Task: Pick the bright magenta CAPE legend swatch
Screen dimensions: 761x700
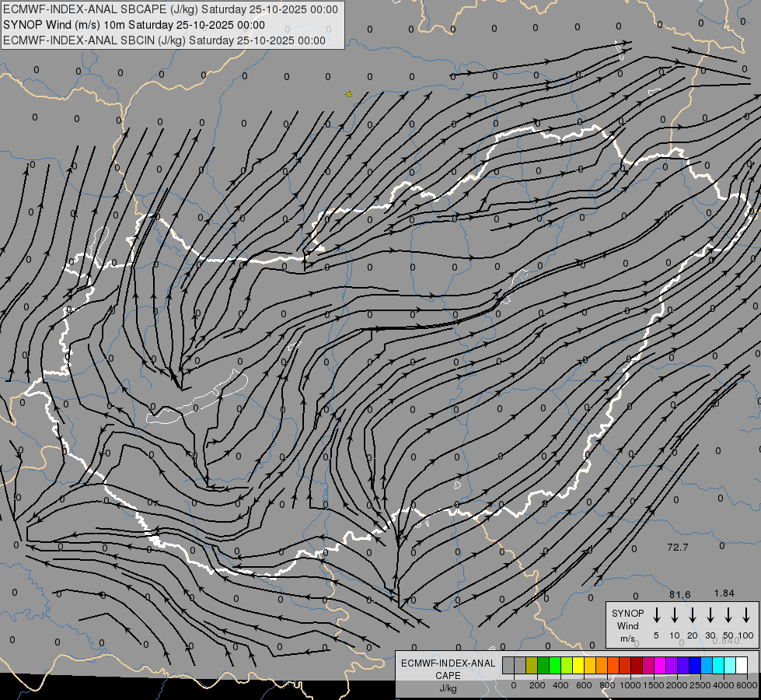Action: (660, 665)
